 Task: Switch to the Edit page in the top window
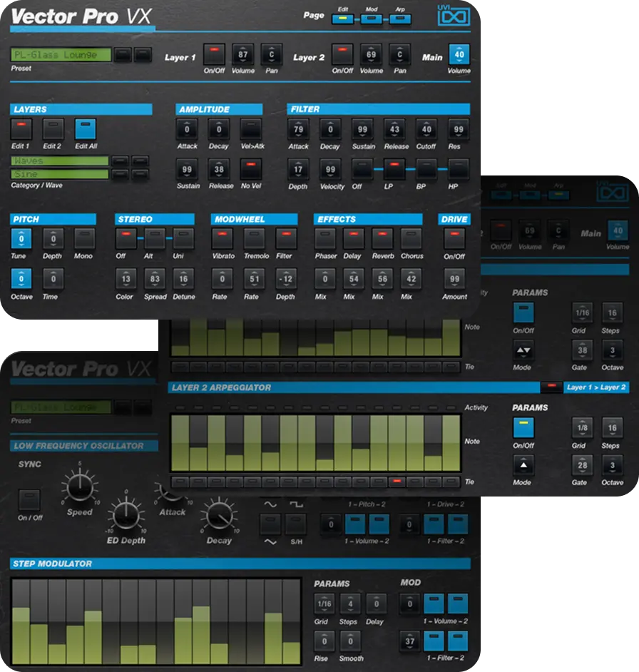(342, 19)
